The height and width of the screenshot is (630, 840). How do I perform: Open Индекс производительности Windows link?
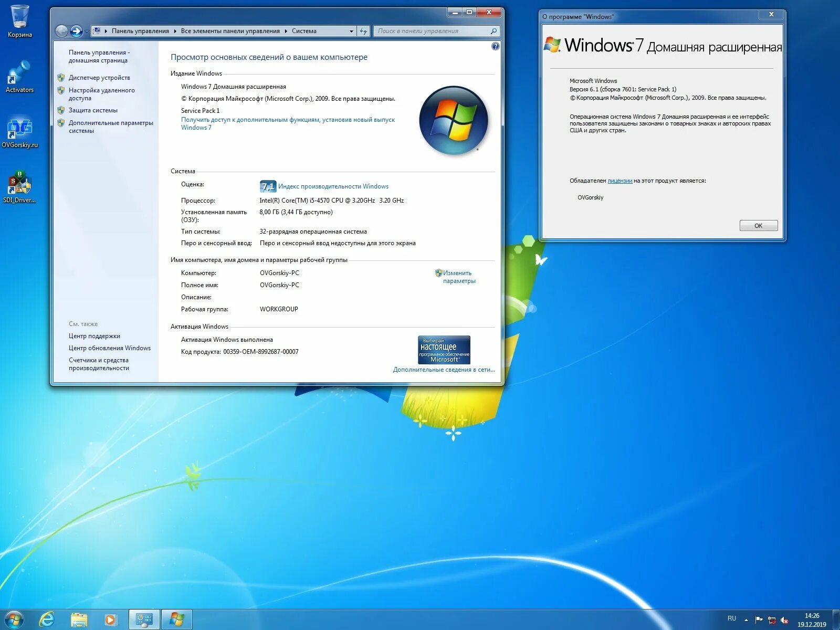pos(333,186)
